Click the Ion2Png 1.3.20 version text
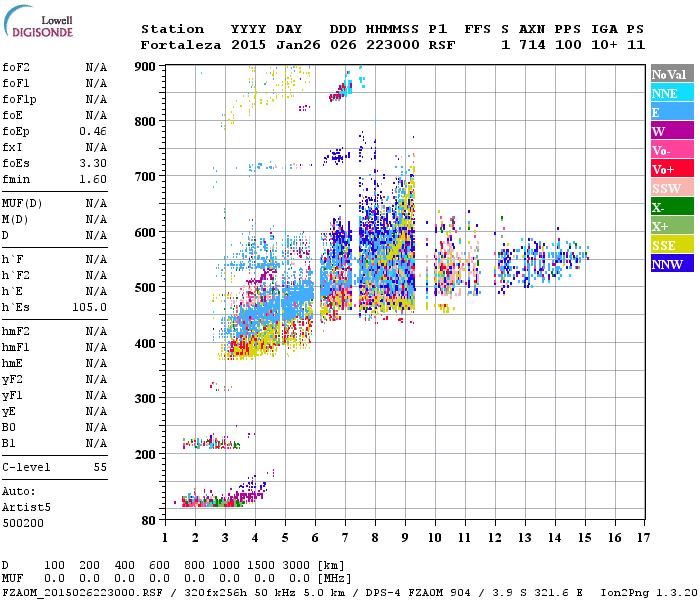Image resolution: width=700 pixels, height=600 pixels. click(649, 592)
